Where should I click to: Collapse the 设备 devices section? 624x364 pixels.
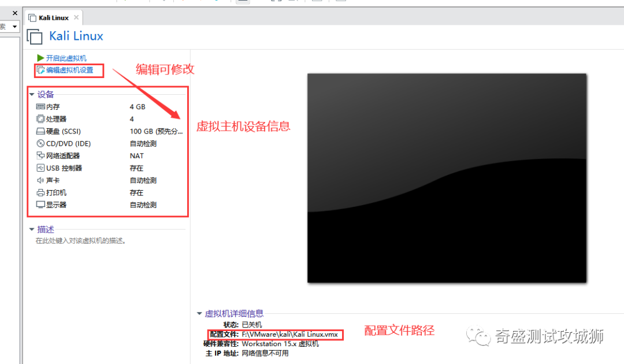point(32,95)
